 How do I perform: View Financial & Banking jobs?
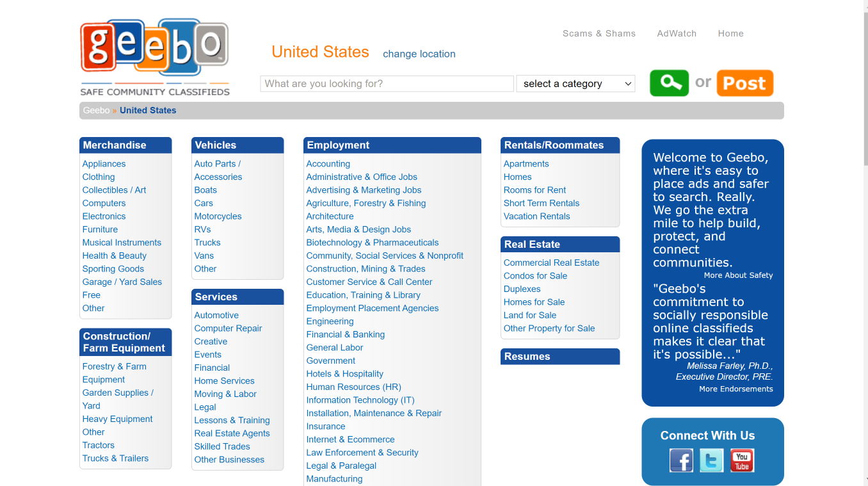coord(345,334)
